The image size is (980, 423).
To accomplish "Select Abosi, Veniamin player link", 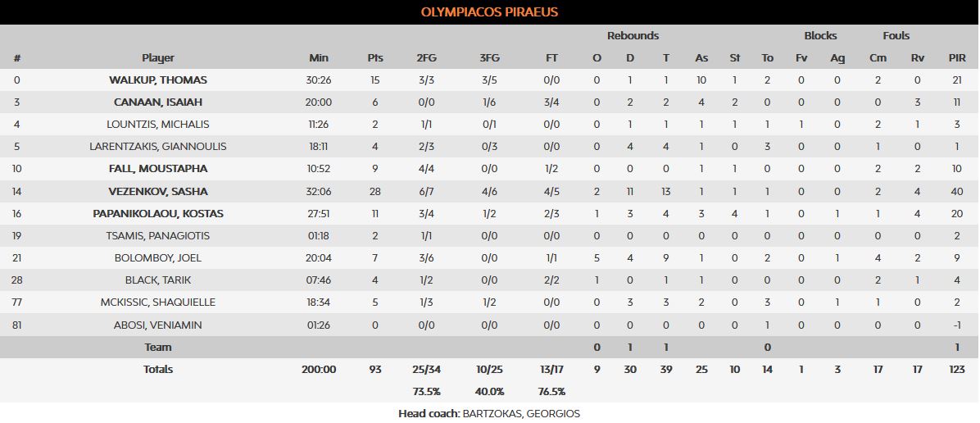I will pos(158,325).
